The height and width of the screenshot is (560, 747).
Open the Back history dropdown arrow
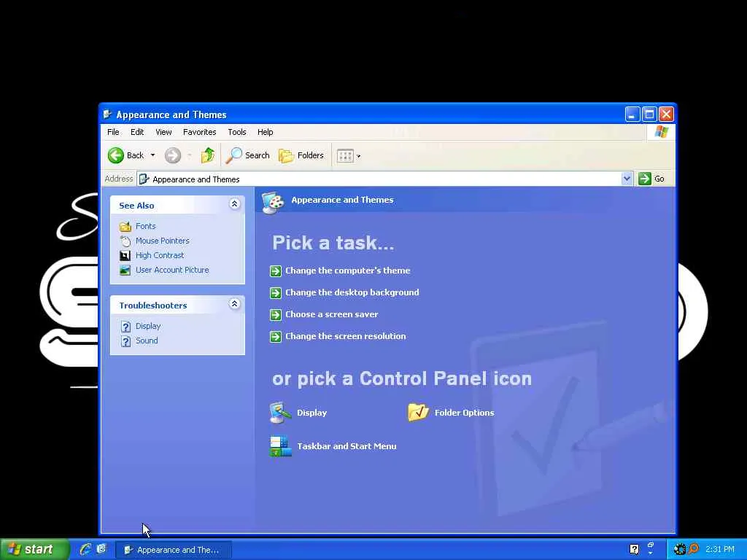pyautogui.click(x=152, y=155)
